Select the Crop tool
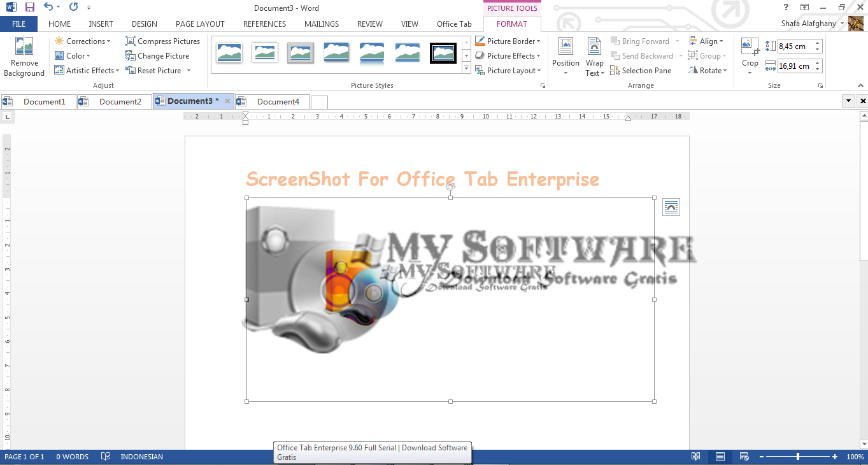The width and height of the screenshot is (868, 465). pos(750,57)
